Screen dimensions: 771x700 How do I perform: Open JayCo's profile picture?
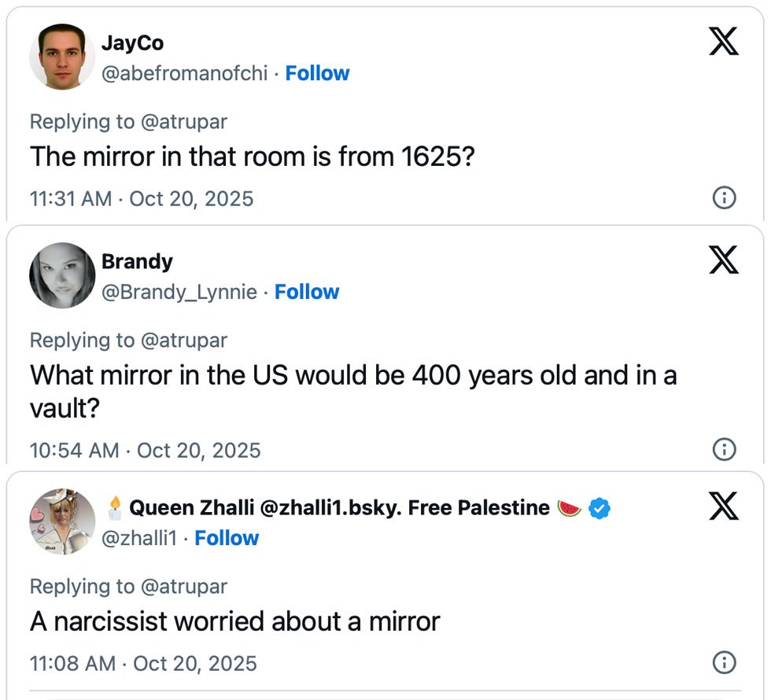(x=62, y=57)
